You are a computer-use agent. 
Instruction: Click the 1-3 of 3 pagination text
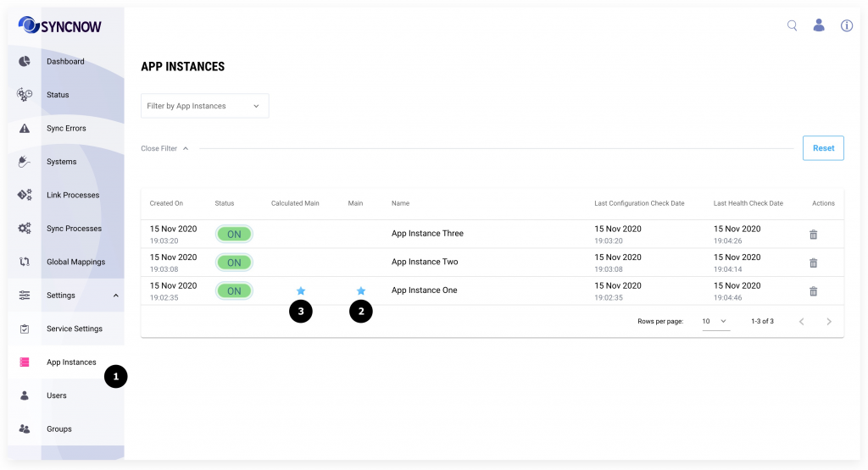click(x=762, y=321)
